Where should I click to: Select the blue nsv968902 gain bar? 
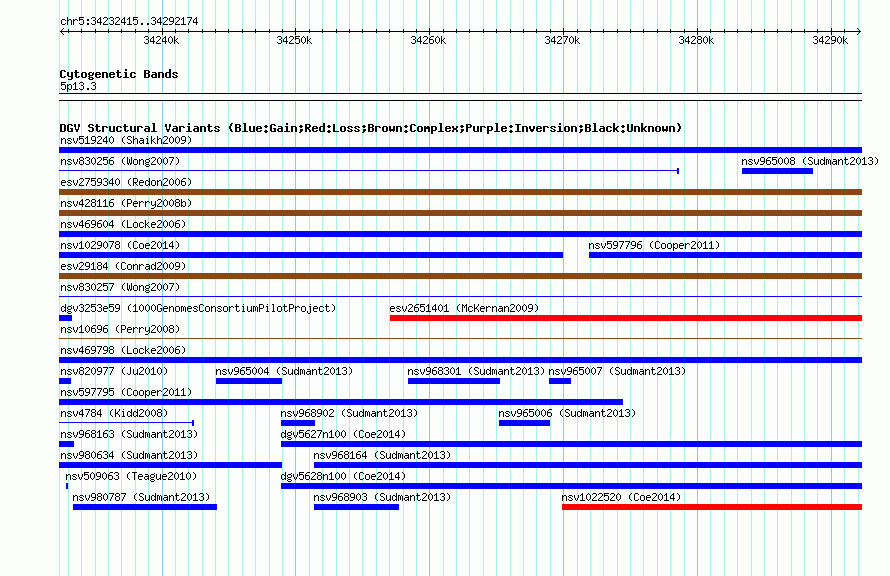297,423
